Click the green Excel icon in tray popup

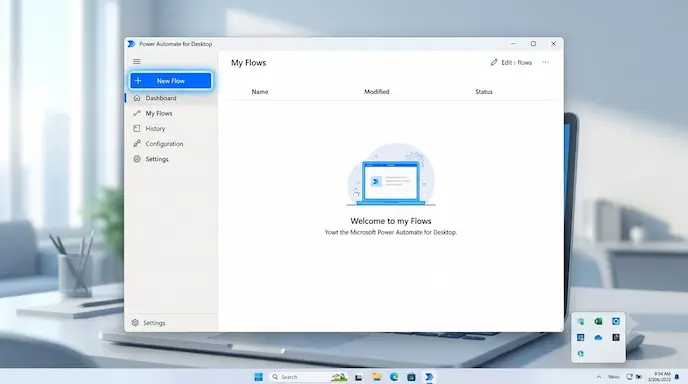tap(598, 321)
